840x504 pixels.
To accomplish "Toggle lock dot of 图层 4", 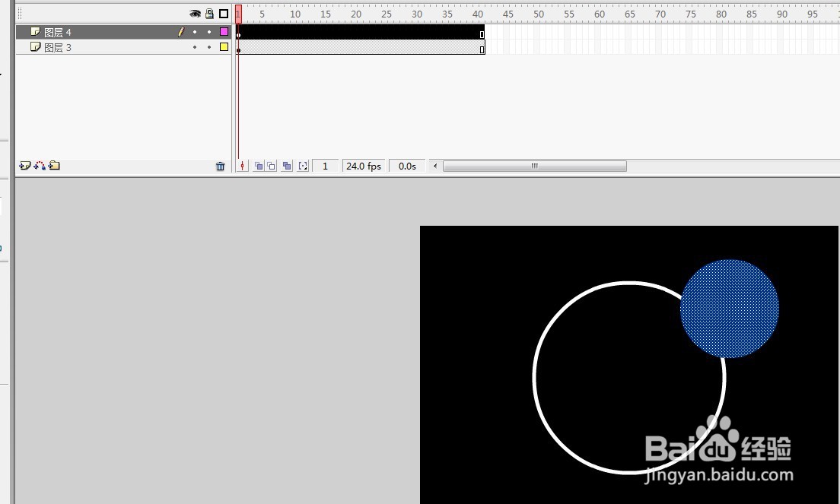I will pos(209,32).
